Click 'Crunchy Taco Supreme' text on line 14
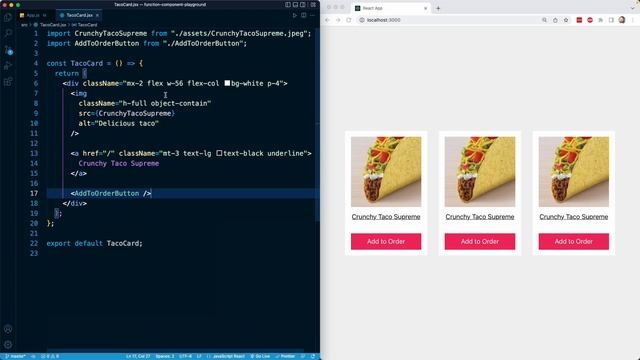640x360 pixels. 119,163
